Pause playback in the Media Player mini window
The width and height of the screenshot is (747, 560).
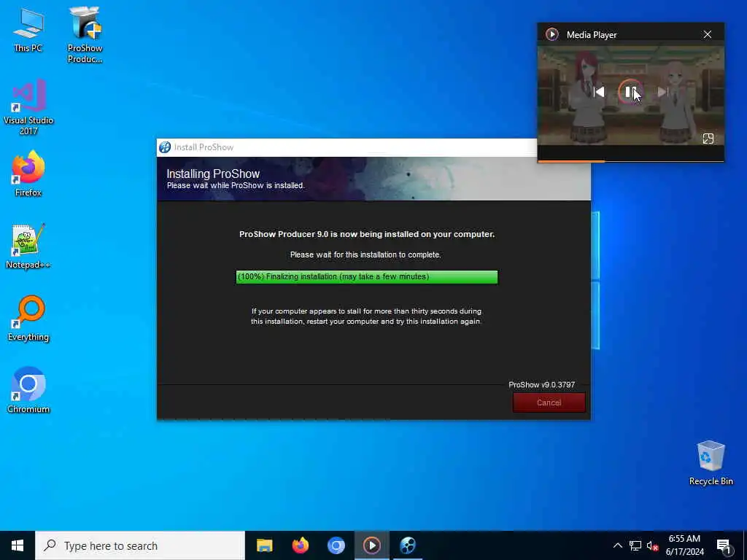point(630,91)
